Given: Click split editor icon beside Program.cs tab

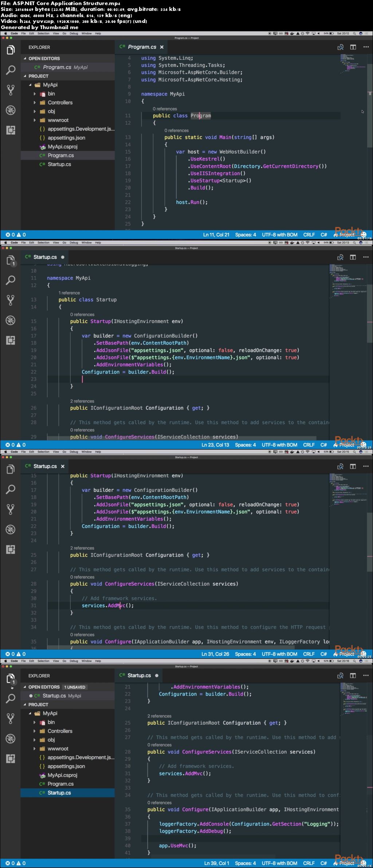Looking at the screenshot, I should [x=353, y=47].
